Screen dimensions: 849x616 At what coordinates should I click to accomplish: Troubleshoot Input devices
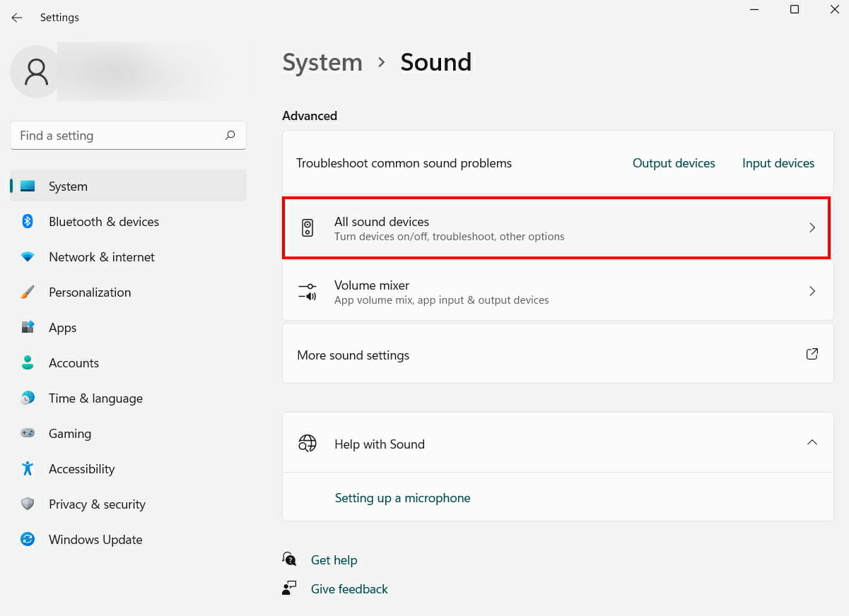(x=778, y=163)
